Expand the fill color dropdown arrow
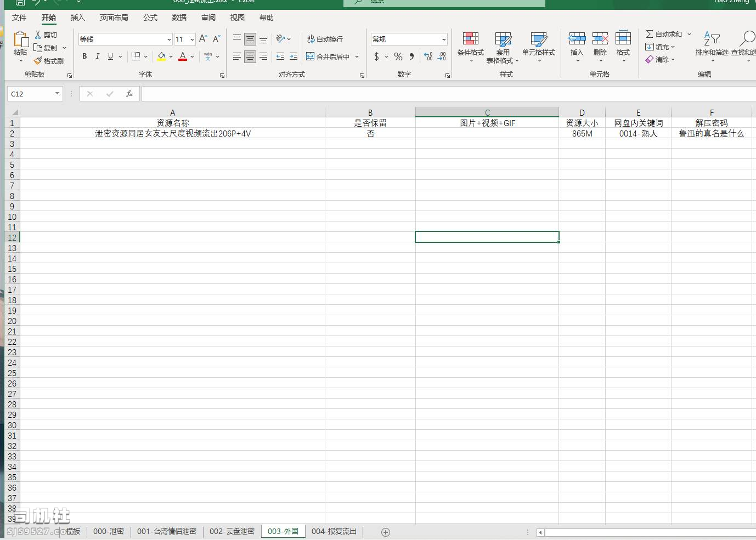This screenshot has width=756, height=540. tap(171, 56)
